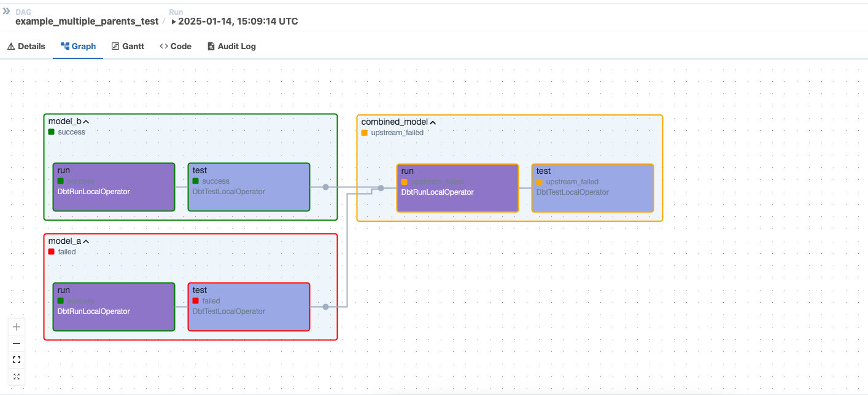Collapse the model_b task group
The width and height of the screenshot is (868, 395).
pyautogui.click(x=87, y=122)
